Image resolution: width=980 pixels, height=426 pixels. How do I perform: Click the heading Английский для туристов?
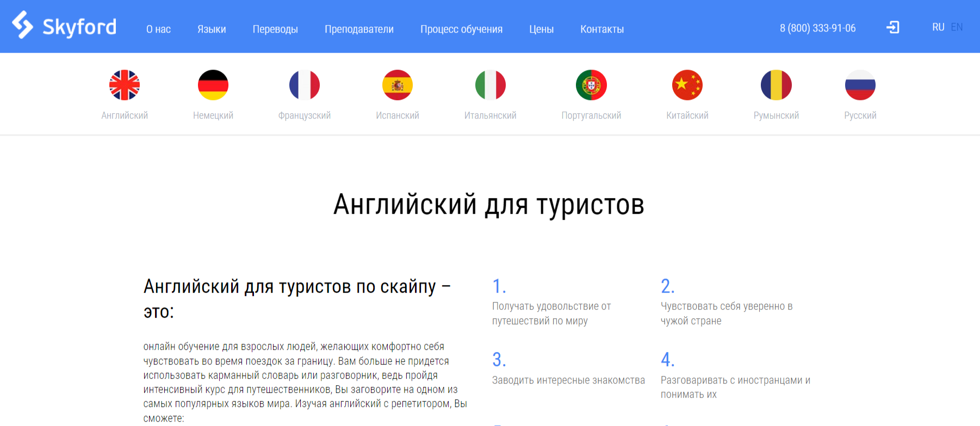pyautogui.click(x=489, y=205)
